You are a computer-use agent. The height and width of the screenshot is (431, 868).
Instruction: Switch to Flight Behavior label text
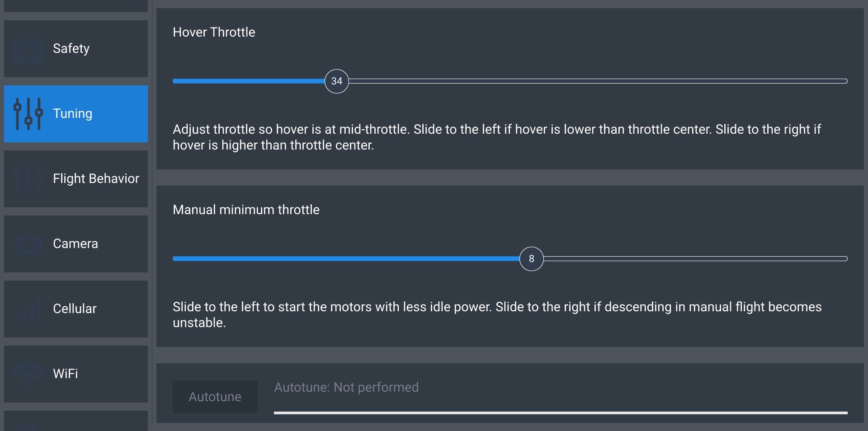pos(96,179)
